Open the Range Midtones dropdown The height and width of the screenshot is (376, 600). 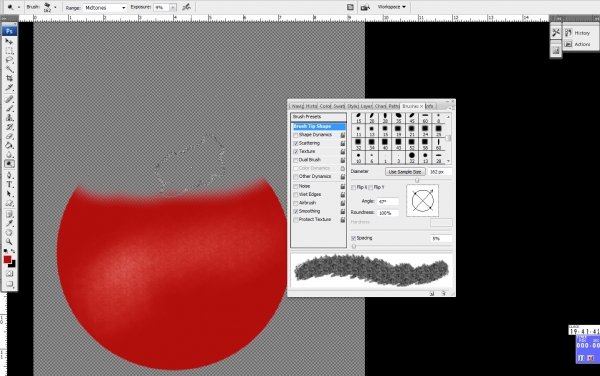(104, 7)
